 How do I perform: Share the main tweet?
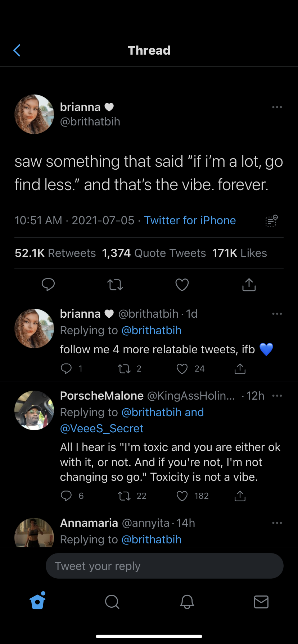point(249,285)
